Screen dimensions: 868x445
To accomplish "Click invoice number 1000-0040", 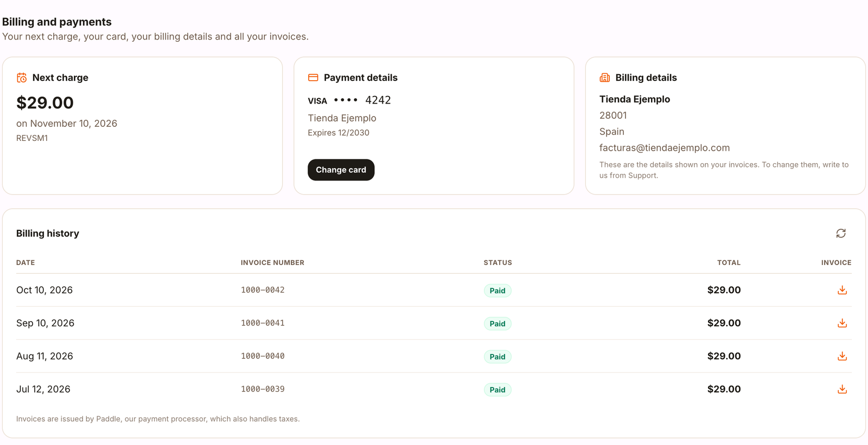I will coord(263,356).
